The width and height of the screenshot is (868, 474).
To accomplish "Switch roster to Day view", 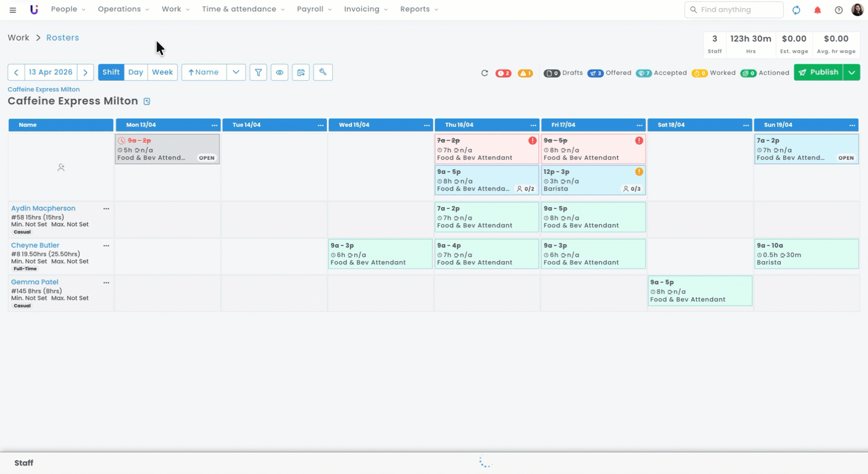I will tap(135, 72).
